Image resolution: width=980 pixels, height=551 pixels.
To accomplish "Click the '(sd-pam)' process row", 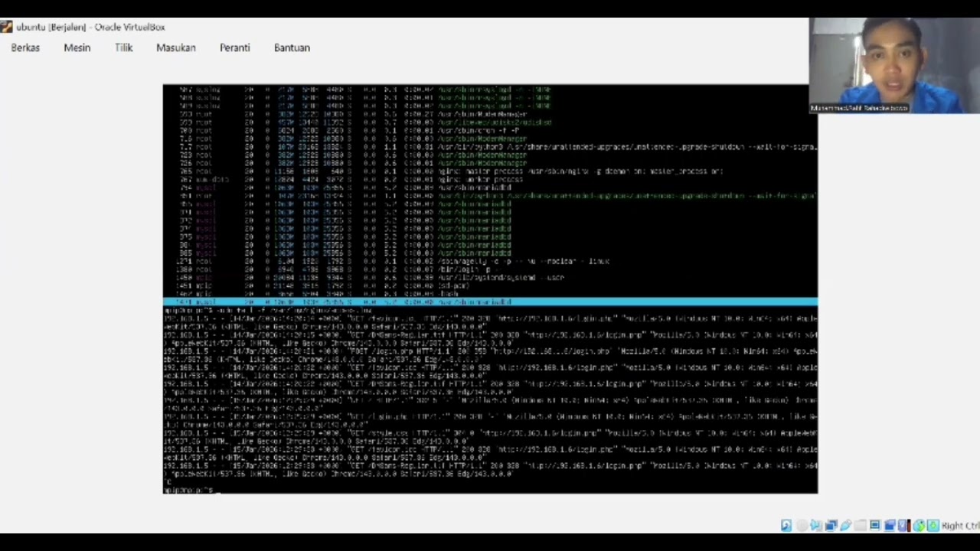I will pyautogui.click(x=490, y=285).
